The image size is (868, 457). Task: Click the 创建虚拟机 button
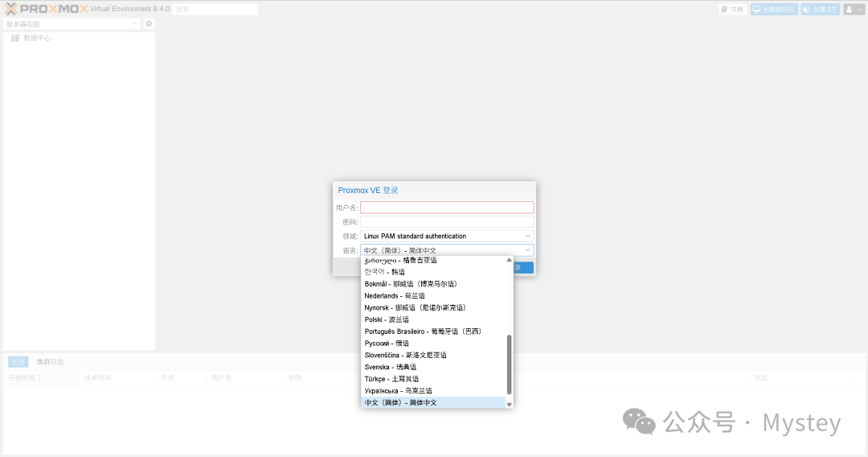tap(774, 10)
